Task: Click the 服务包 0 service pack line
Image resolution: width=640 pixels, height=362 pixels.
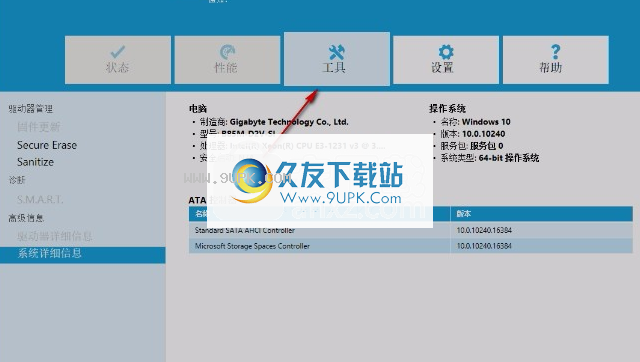Action: click(x=472, y=146)
